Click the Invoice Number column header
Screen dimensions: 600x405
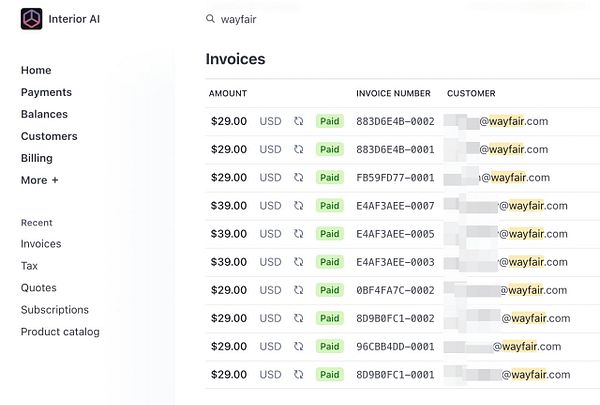coord(393,93)
